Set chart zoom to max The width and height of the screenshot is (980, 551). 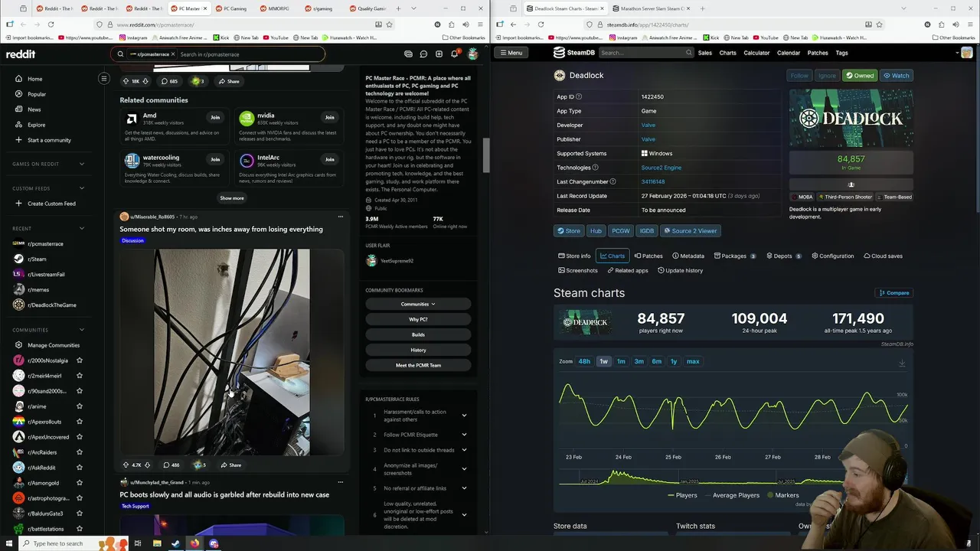click(693, 361)
